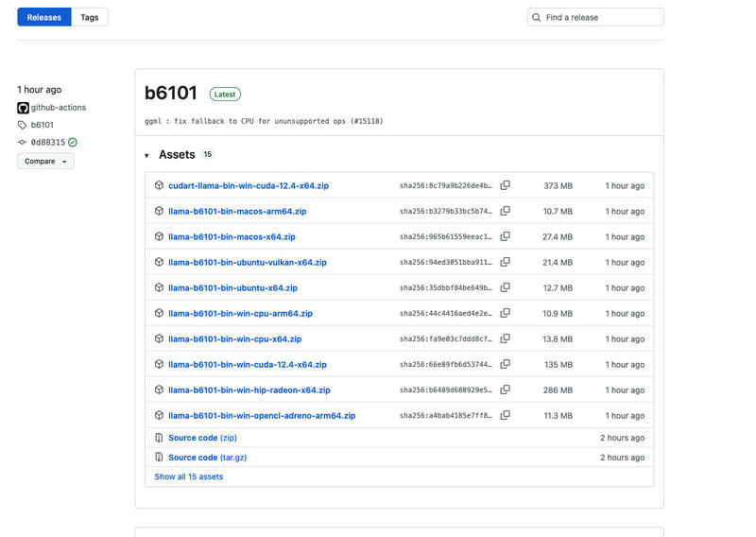Copy SHA256 hash for llama-b6101-bin-win-hip-radeon-x64.zip
This screenshot has height=537, width=756.
(x=505, y=390)
